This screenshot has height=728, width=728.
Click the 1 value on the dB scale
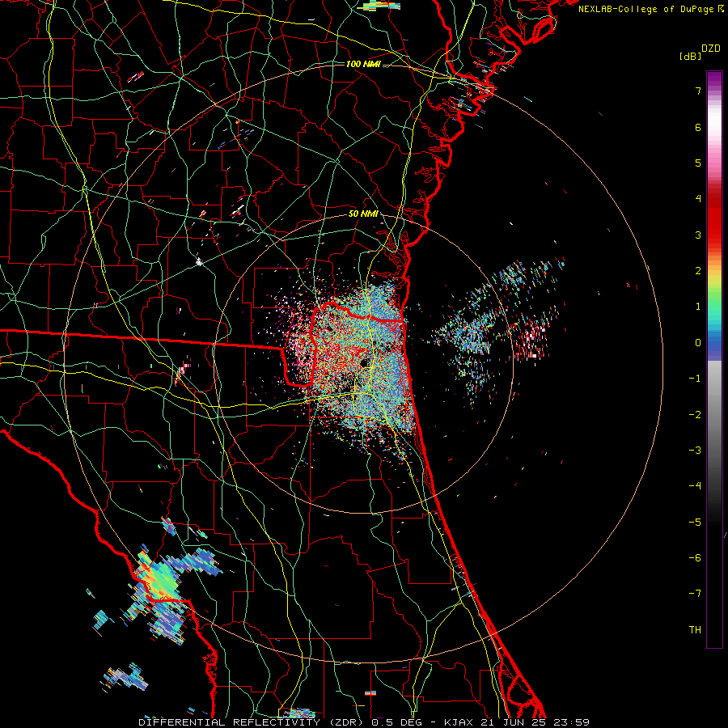698,307
